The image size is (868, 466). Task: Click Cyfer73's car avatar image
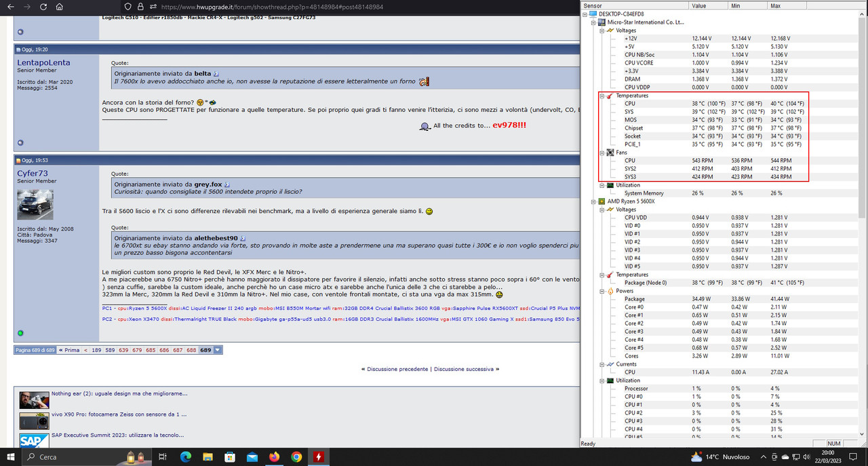point(35,204)
